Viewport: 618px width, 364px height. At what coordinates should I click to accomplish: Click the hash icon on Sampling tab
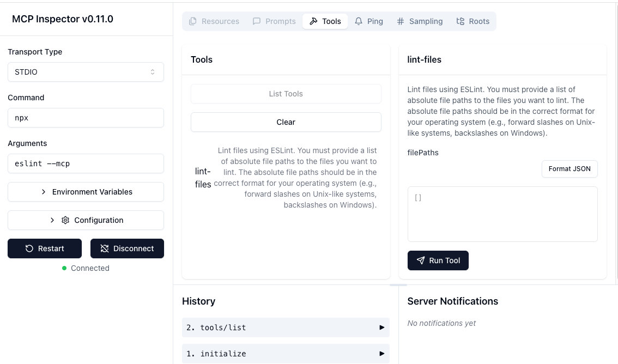401,21
